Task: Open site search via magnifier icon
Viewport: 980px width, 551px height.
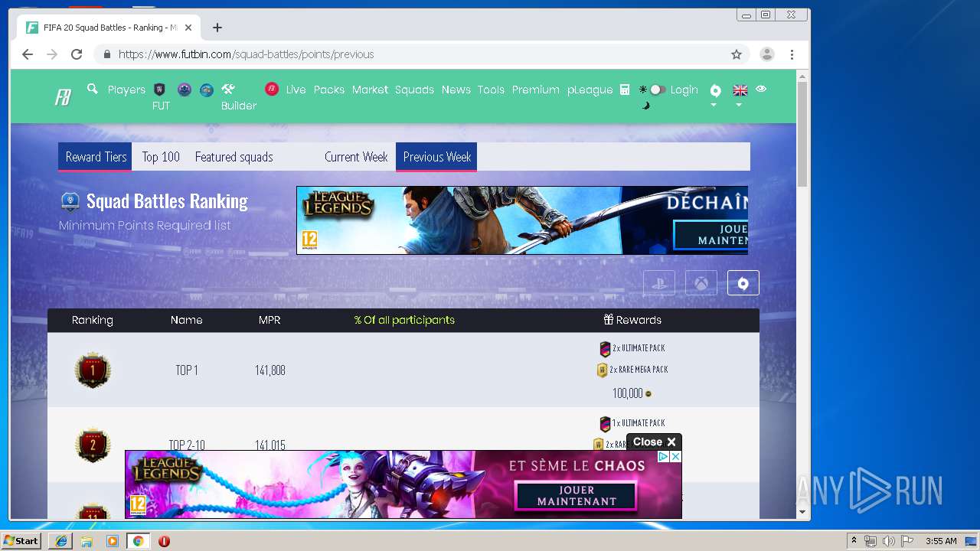Action: 93,89
